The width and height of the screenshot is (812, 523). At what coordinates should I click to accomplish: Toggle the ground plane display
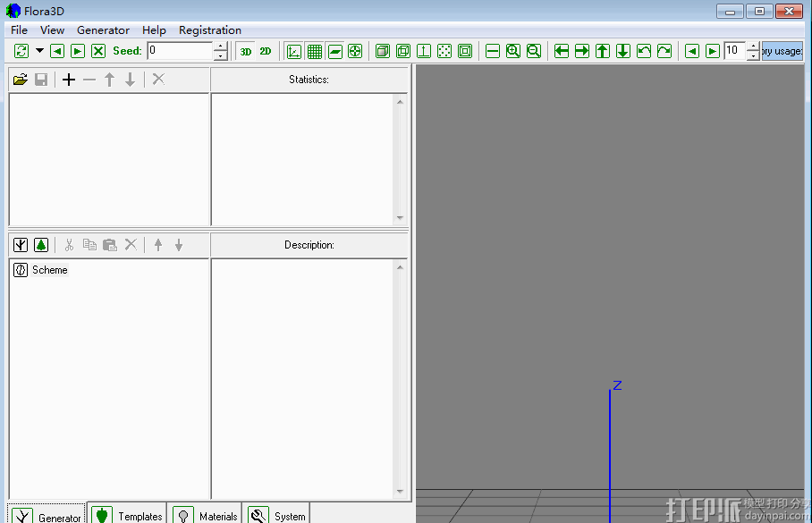coord(335,51)
